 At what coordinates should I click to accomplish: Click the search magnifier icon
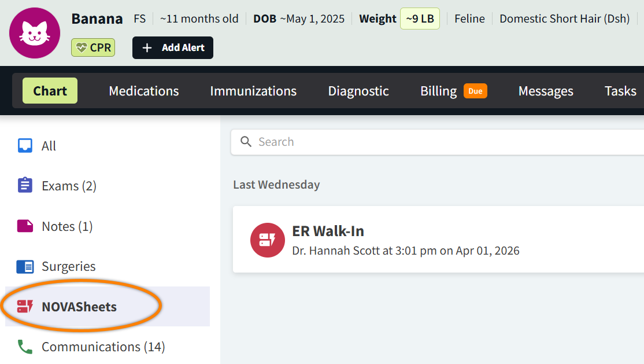coord(246,142)
